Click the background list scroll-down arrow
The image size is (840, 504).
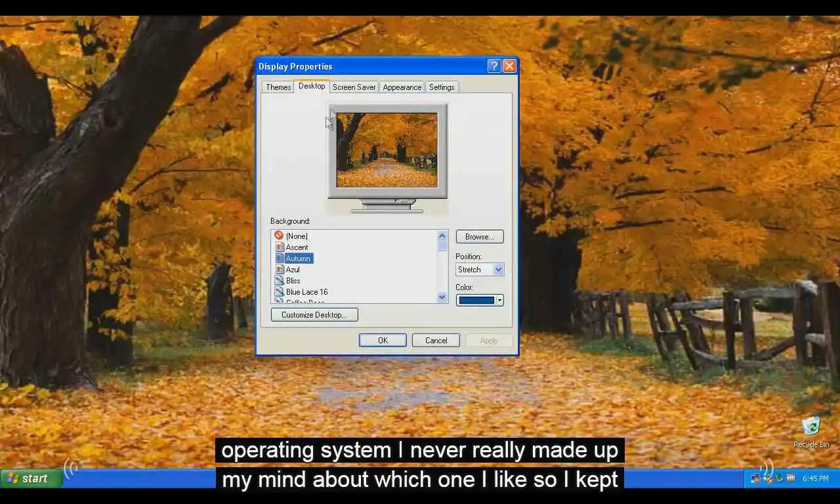point(442,297)
